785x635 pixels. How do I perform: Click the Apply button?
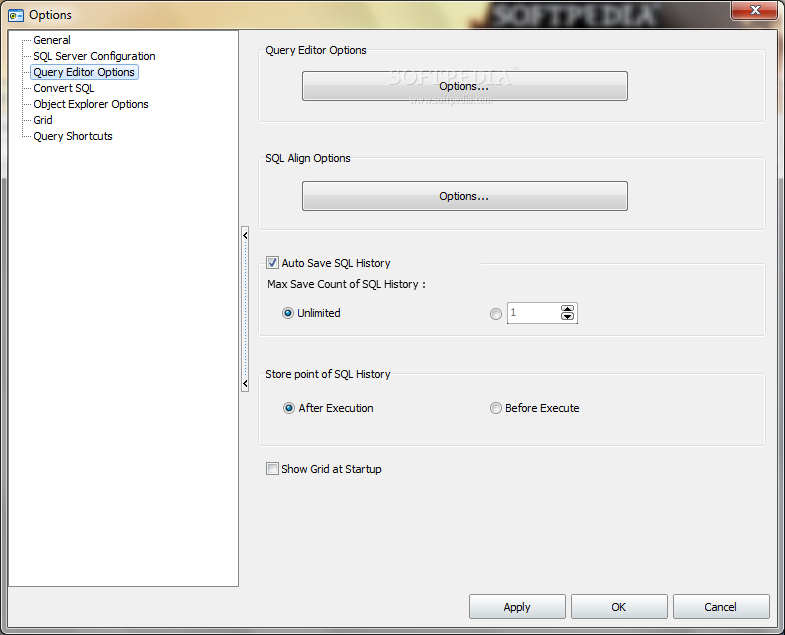pyautogui.click(x=517, y=607)
